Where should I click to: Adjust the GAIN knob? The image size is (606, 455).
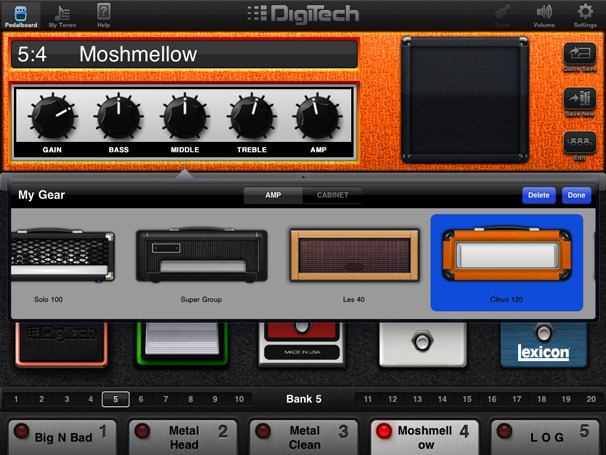click(53, 116)
